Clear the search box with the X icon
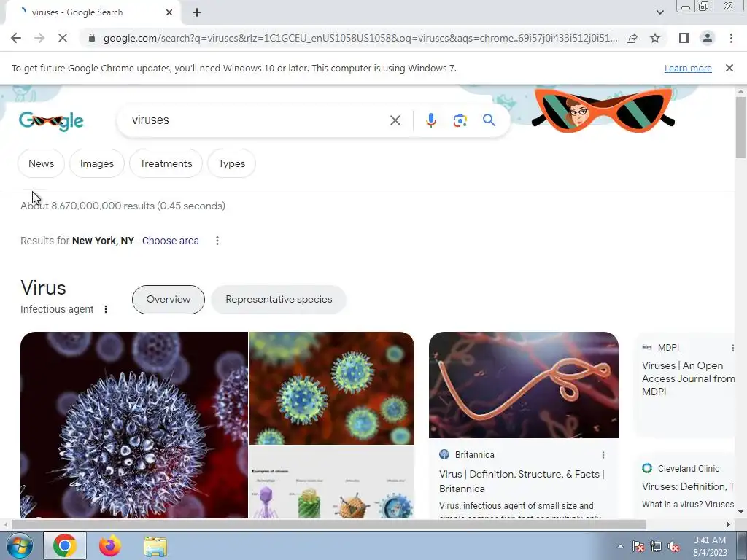 tap(395, 120)
